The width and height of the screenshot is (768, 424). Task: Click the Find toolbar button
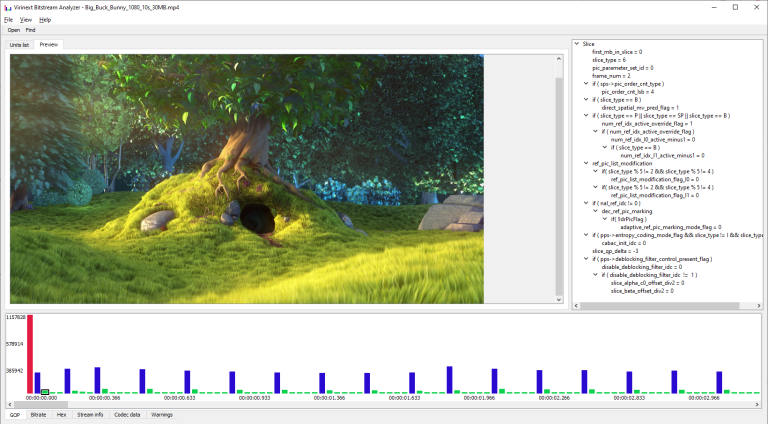click(x=30, y=30)
